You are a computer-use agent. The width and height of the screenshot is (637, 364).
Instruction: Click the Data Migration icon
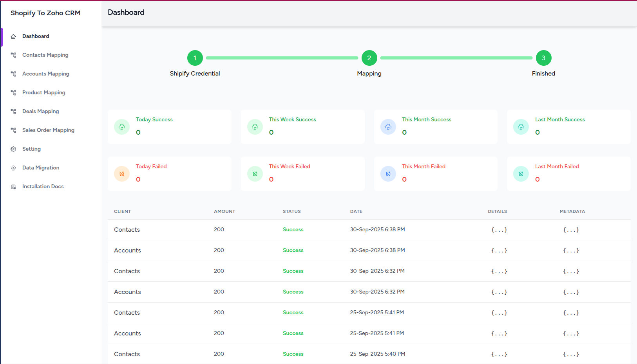13,168
